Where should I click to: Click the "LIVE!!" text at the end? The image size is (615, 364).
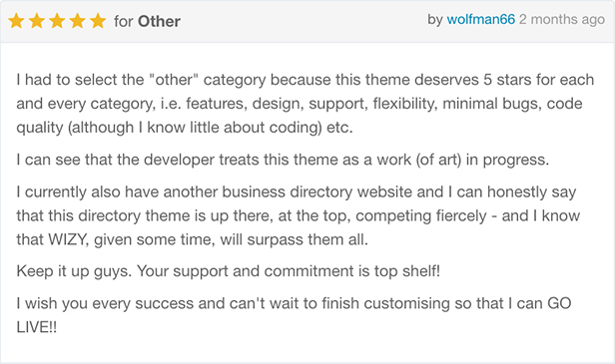pos(37,327)
